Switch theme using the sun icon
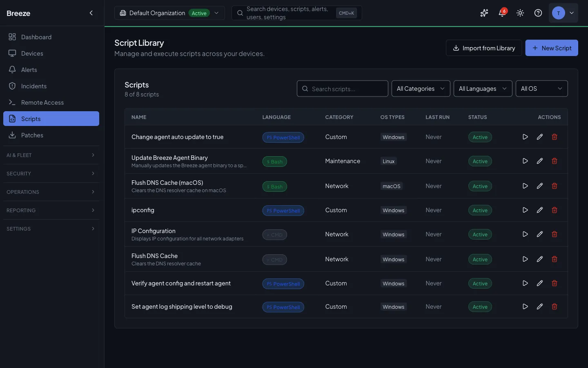588x368 pixels. tap(520, 13)
